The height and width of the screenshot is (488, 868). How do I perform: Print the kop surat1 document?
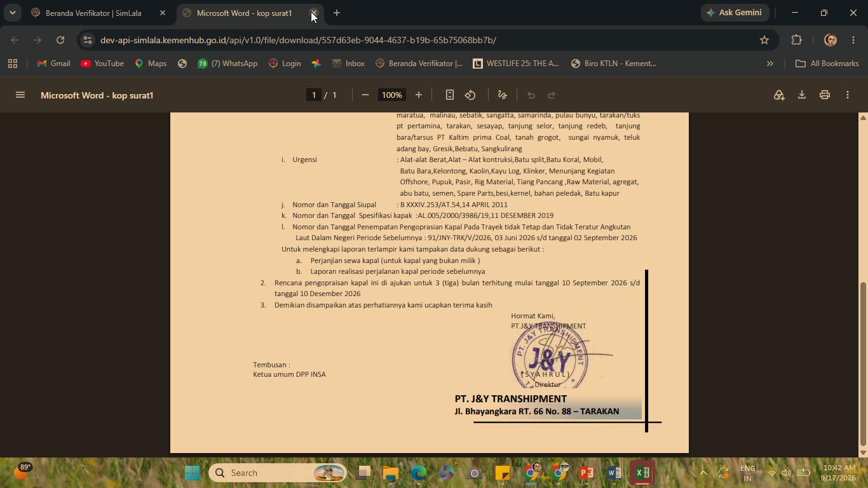pyautogui.click(x=825, y=95)
